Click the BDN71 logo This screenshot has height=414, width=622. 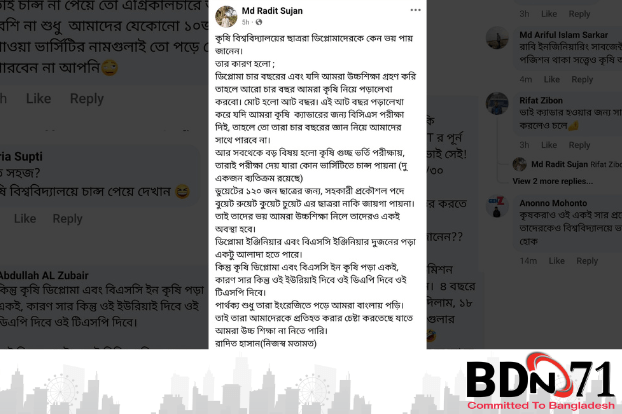pyautogui.click(x=541, y=382)
